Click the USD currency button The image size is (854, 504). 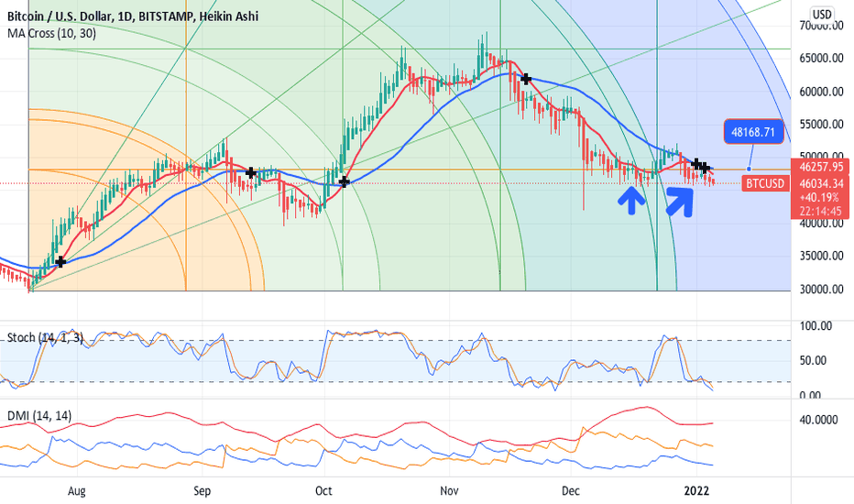coord(822,14)
